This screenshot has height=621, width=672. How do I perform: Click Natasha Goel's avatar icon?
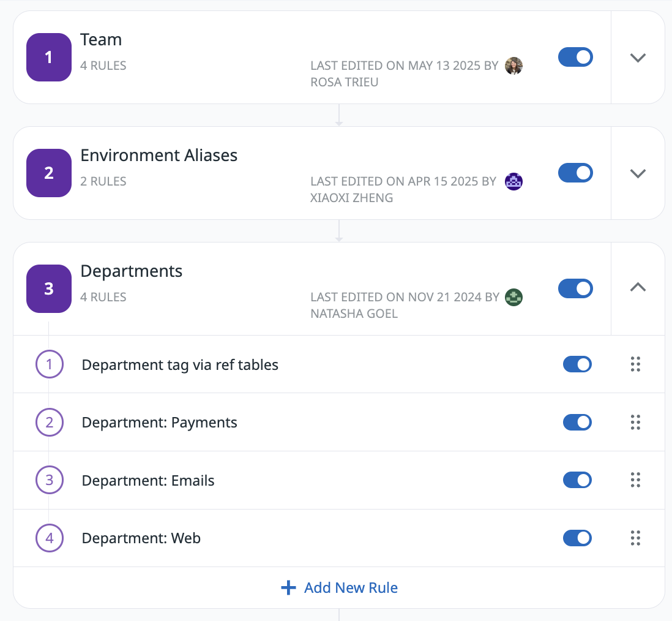pos(513,298)
